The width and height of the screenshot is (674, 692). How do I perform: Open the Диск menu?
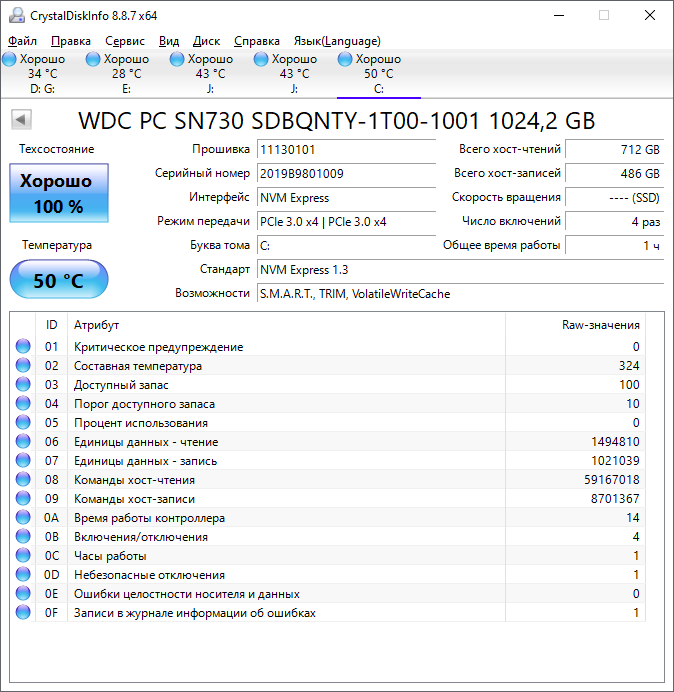206,41
